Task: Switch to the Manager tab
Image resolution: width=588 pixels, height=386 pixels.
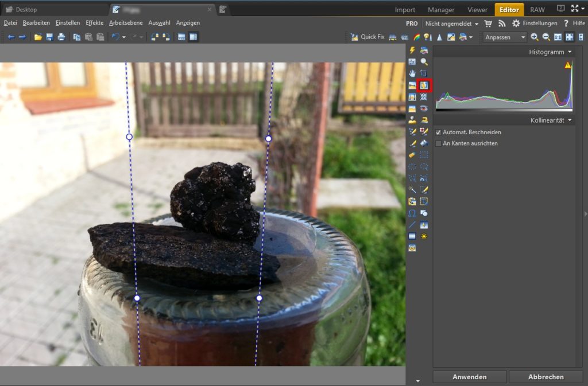Action: [x=441, y=10]
